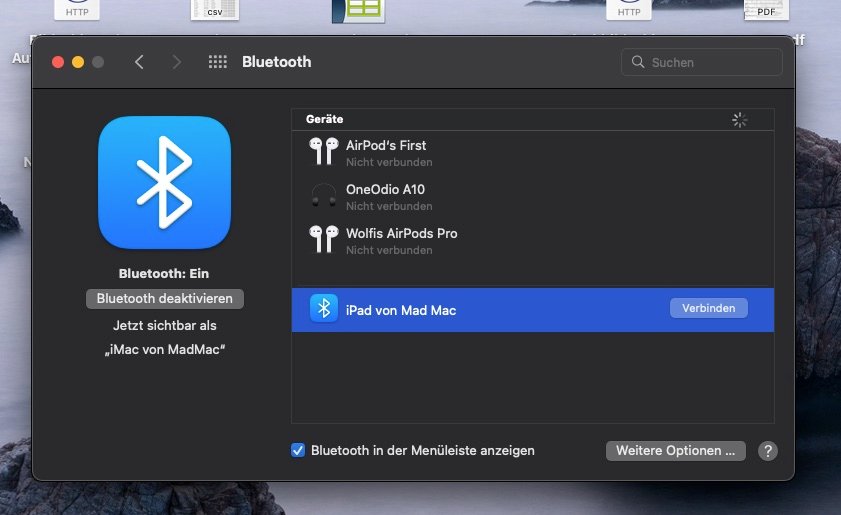Viewport: 841px width, 515px height.
Task: Open Weitere Optionen dialog
Action: (675, 451)
